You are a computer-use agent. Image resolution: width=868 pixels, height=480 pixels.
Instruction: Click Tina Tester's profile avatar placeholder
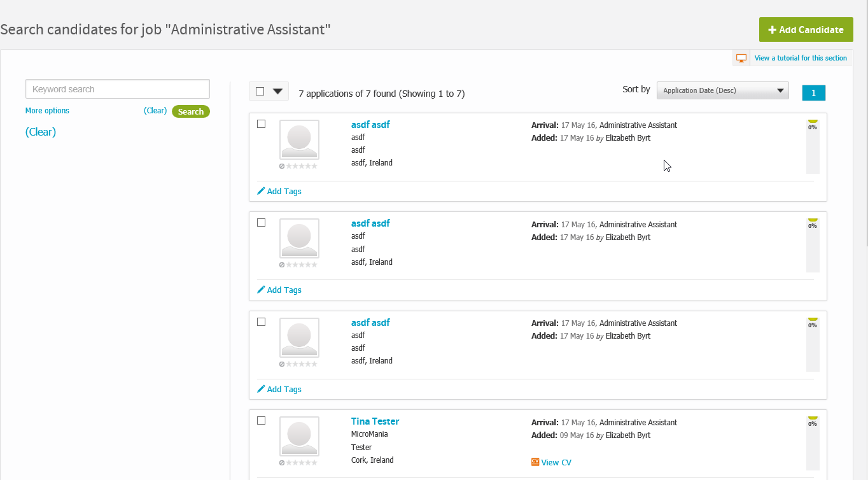click(299, 436)
